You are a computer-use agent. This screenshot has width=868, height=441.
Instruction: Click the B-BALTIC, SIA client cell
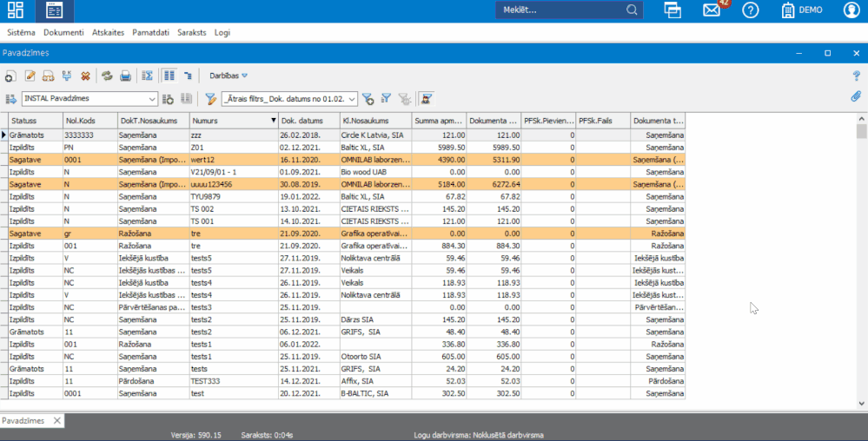point(376,393)
